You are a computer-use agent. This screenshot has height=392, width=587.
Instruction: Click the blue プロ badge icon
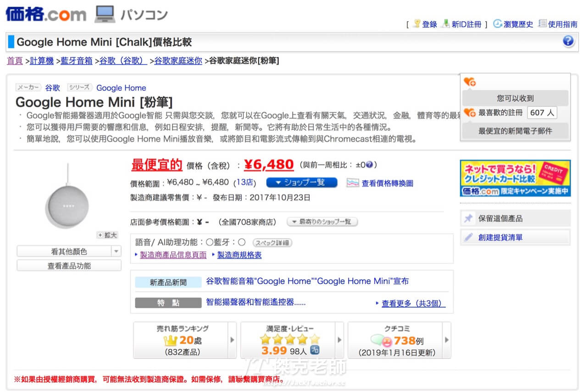click(x=315, y=350)
